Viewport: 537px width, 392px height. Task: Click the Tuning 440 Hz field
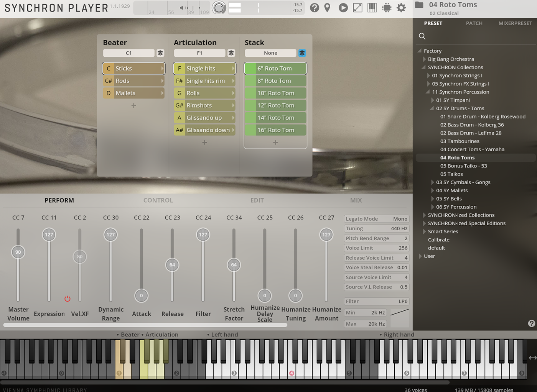(377, 228)
